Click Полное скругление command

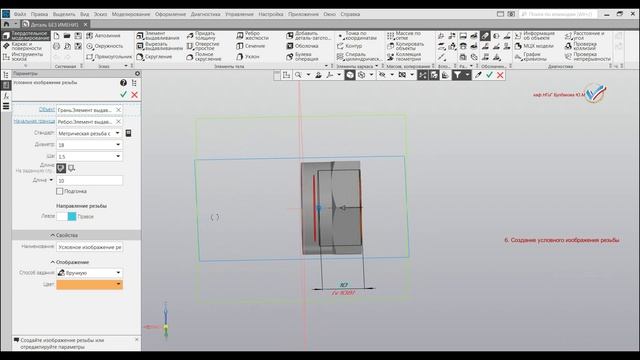204,57
